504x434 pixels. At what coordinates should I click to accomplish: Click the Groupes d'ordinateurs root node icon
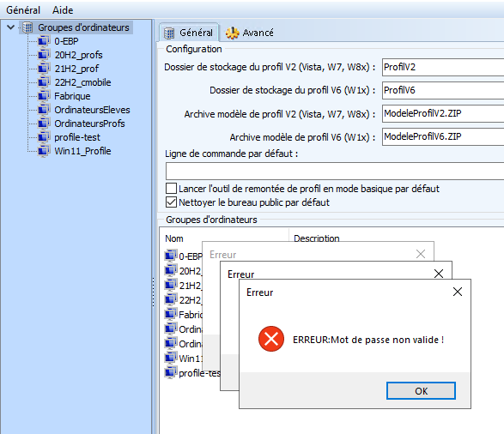coord(28,27)
